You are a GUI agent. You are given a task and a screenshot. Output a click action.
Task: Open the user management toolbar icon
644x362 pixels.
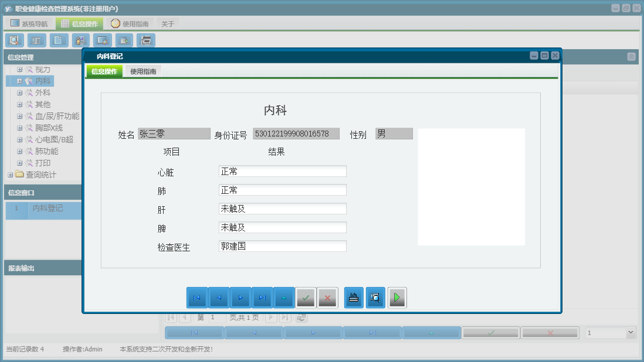[80, 40]
